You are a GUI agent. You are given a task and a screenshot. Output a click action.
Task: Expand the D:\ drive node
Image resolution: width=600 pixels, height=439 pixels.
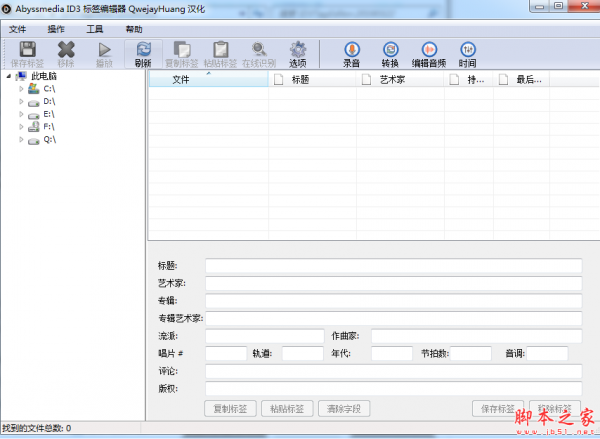tap(21, 101)
